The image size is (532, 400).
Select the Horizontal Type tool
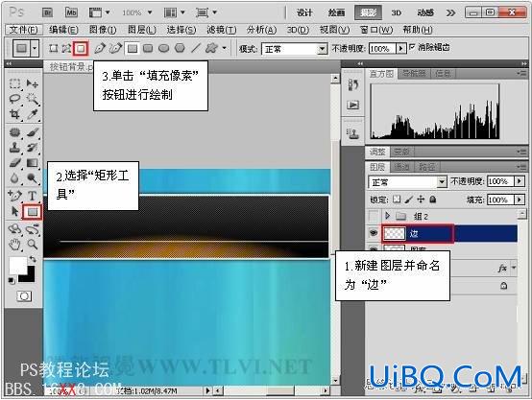click(x=33, y=196)
